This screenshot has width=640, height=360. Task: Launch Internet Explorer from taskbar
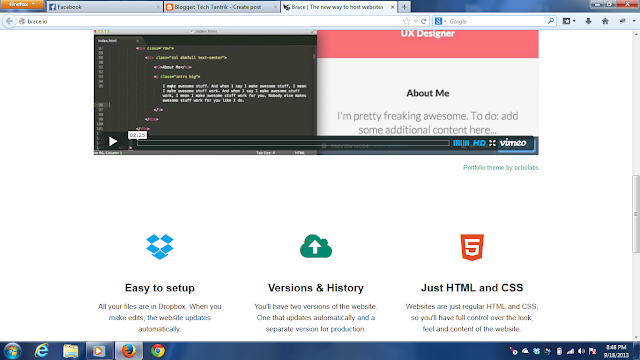point(41,351)
